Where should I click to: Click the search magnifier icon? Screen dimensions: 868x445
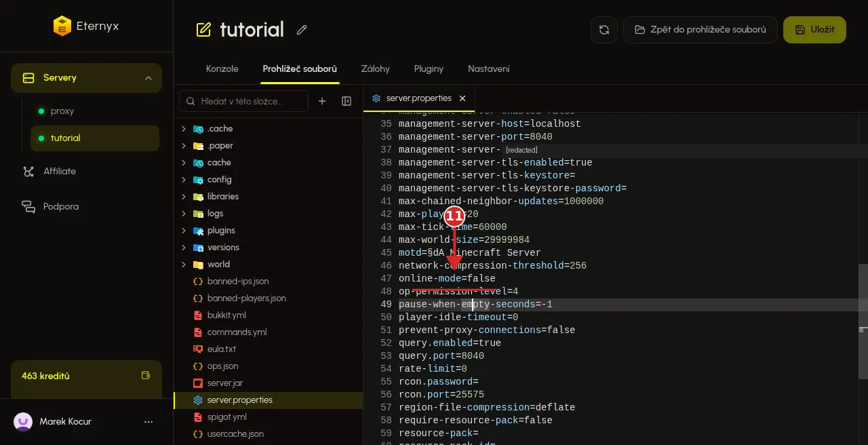tap(191, 101)
